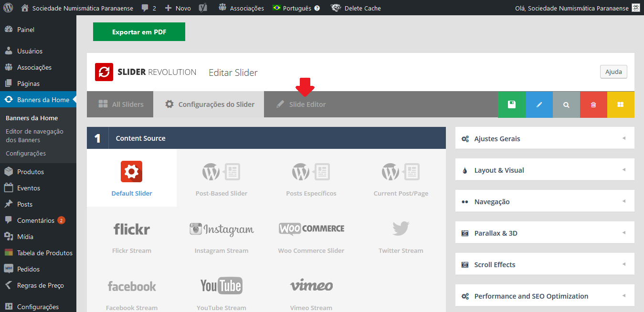Select the Flickr Stream logo

pyautogui.click(x=132, y=229)
